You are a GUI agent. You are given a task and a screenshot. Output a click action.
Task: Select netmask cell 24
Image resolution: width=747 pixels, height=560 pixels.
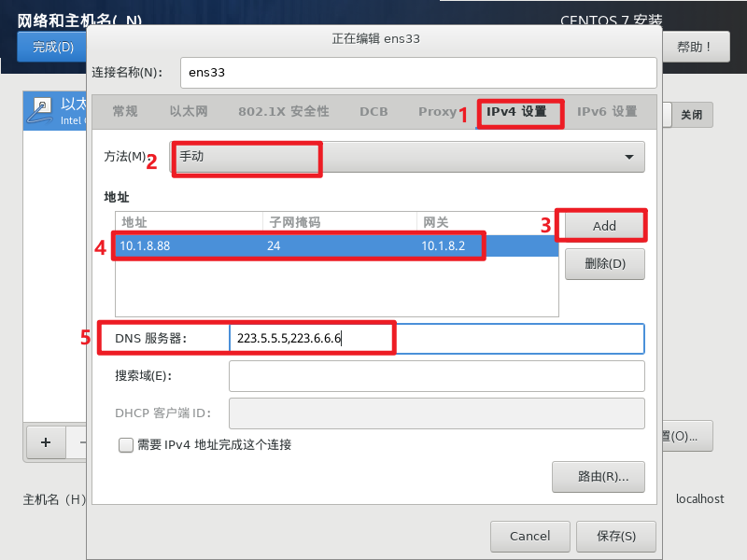[x=274, y=246]
